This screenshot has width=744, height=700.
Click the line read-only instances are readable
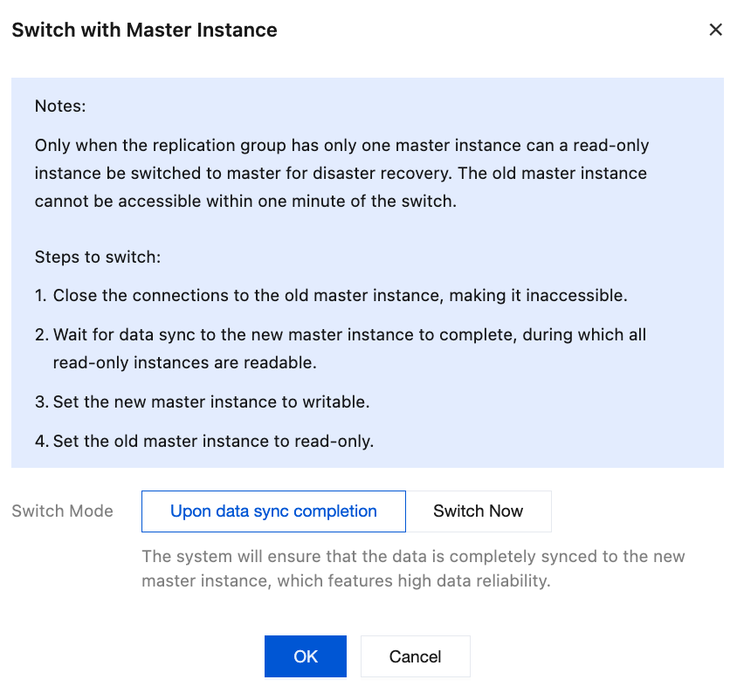(183, 362)
